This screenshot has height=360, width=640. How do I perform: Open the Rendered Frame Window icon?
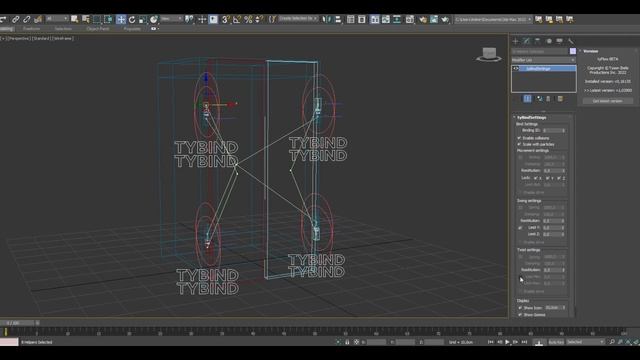click(433, 19)
